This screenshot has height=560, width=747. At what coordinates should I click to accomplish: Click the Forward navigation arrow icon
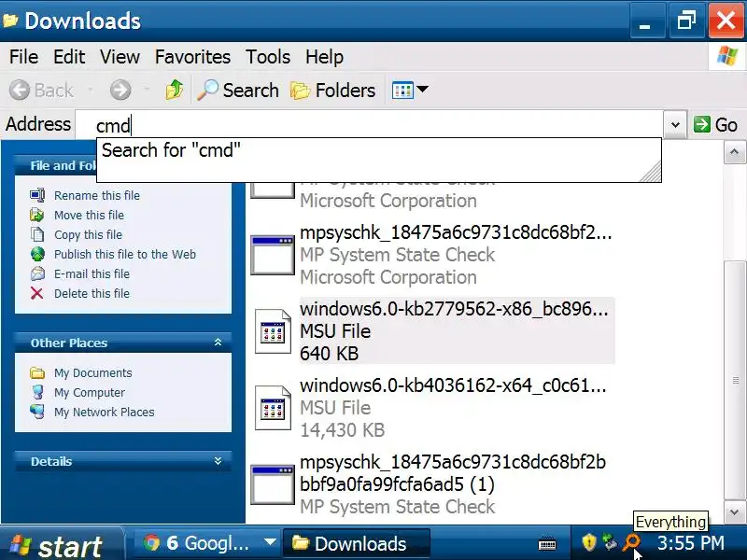[x=120, y=90]
